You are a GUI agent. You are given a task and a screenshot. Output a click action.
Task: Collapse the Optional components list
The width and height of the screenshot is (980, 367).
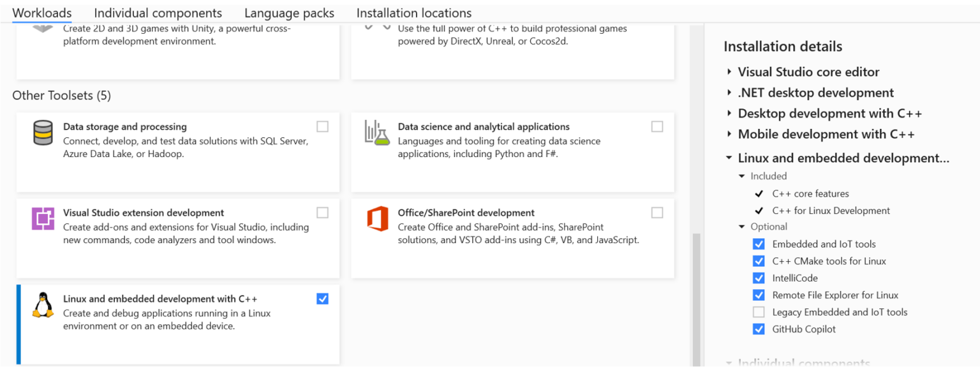pyautogui.click(x=741, y=227)
